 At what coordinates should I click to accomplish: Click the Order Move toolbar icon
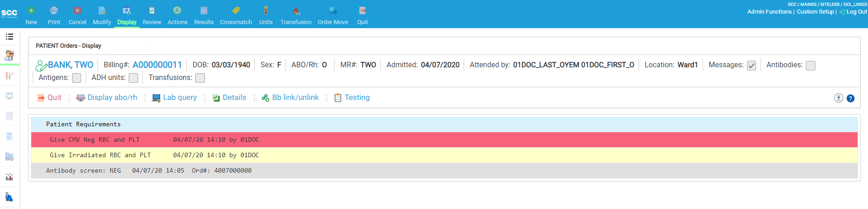(x=333, y=11)
